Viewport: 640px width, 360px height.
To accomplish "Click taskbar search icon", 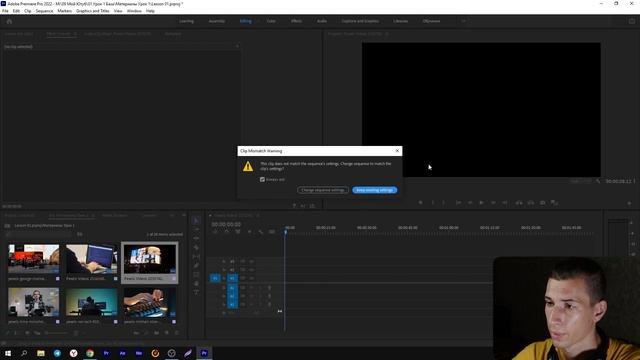I will [24, 353].
